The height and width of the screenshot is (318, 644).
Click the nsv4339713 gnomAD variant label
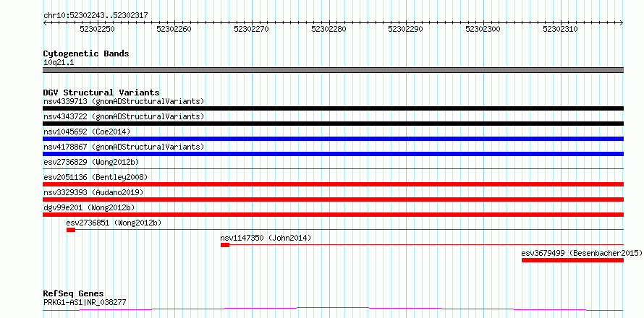[x=124, y=101]
